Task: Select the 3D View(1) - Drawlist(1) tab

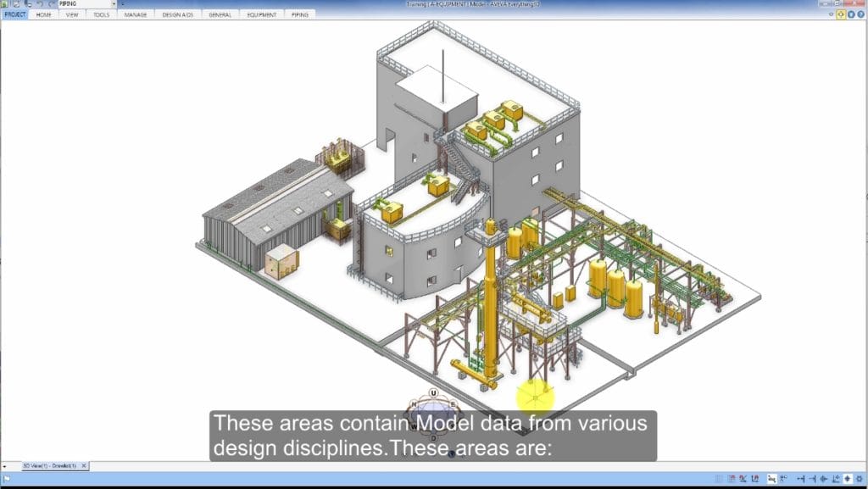Action: point(52,465)
